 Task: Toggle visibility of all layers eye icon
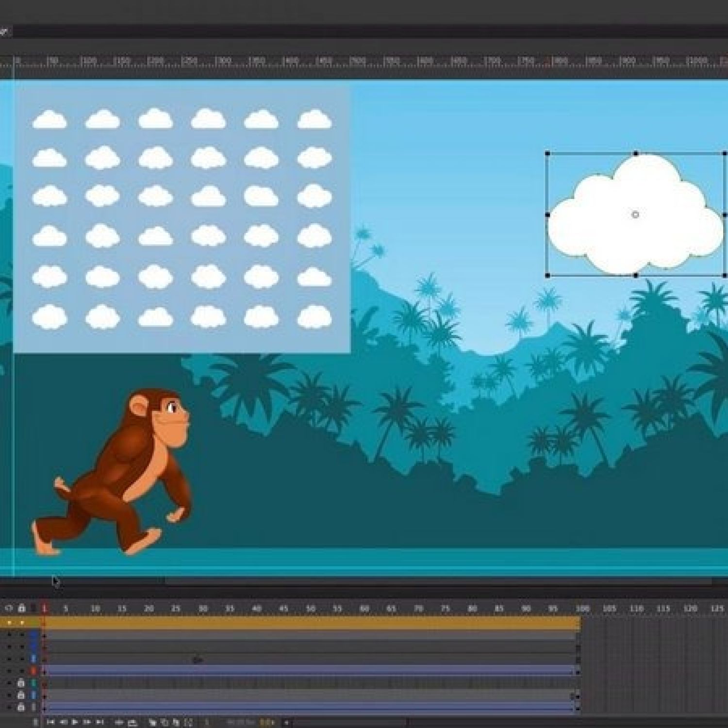(x=8, y=608)
